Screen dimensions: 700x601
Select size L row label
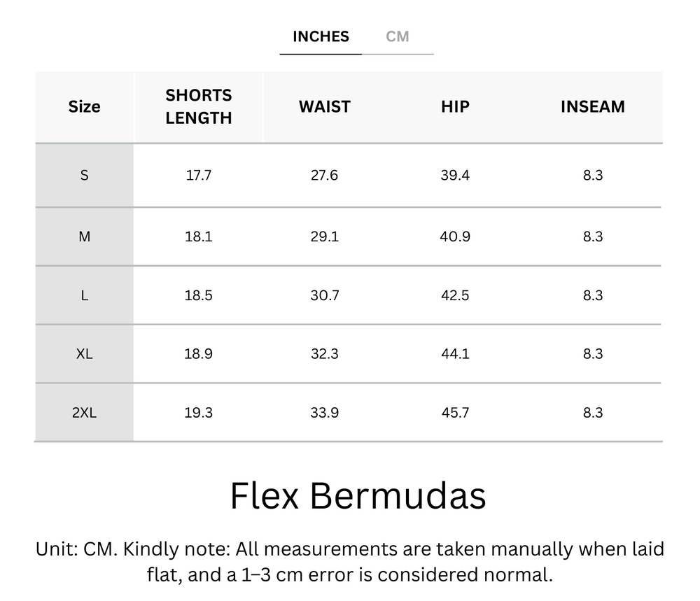(x=84, y=295)
